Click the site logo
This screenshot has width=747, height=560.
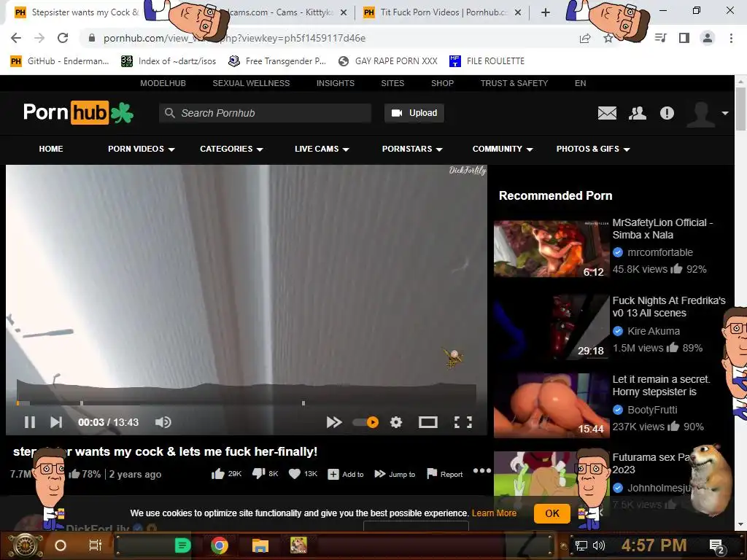[x=78, y=112]
